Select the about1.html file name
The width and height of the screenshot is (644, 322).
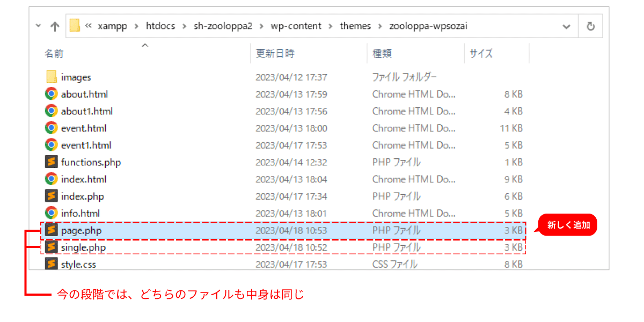[87, 111]
